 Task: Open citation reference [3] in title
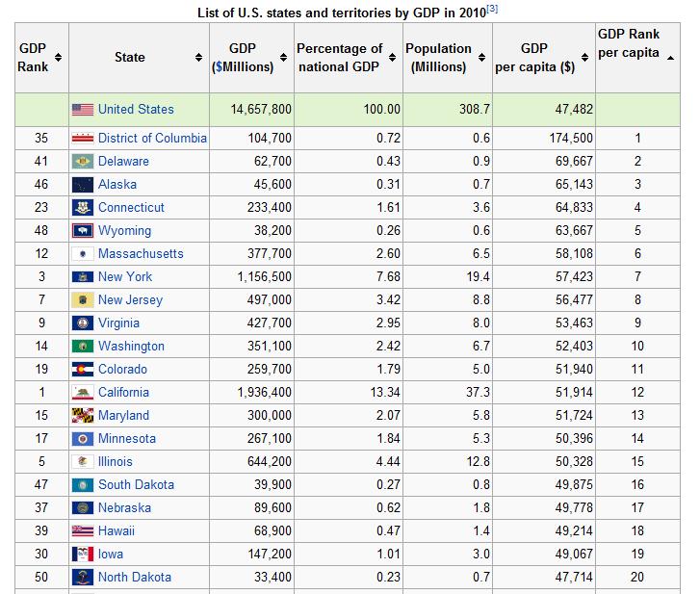pyautogui.click(x=492, y=9)
